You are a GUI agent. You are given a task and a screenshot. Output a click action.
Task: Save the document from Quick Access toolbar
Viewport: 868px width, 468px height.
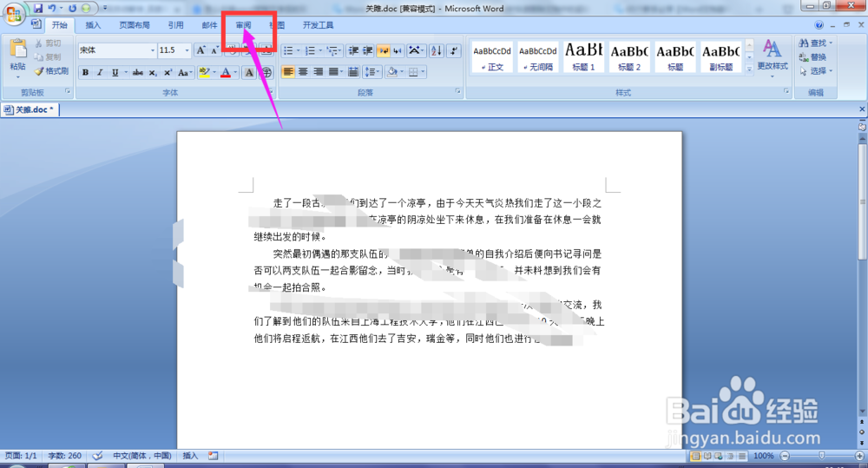(x=37, y=9)
